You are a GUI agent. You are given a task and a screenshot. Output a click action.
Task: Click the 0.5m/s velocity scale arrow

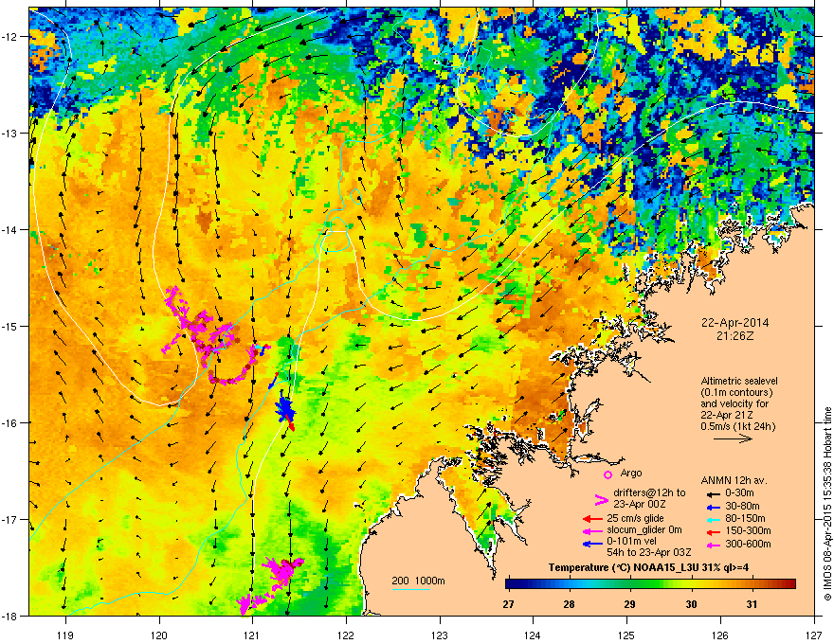733,438
